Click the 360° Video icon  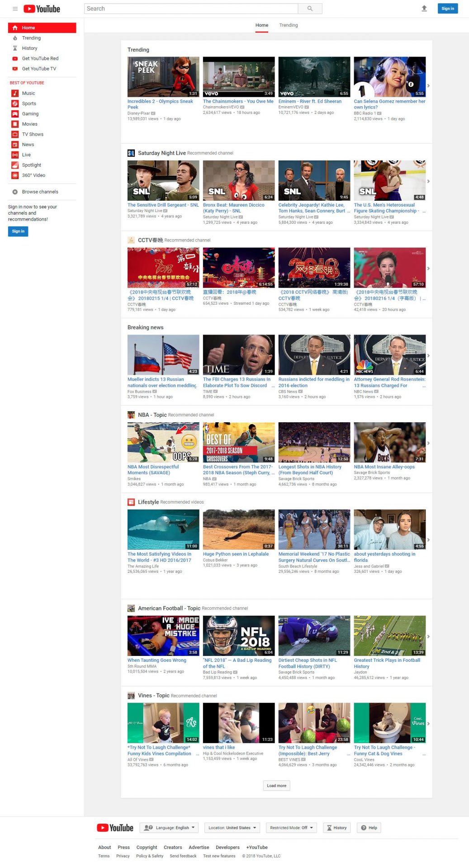tap(15, 175)
